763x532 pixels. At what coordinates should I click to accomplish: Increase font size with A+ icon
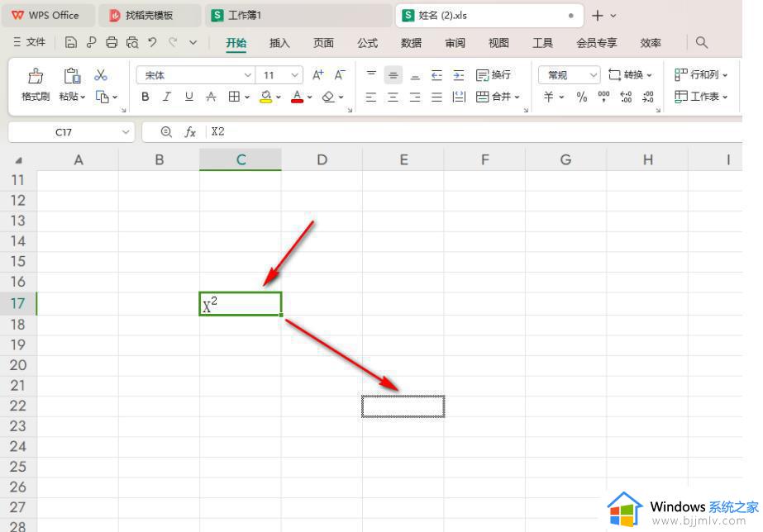point(317,75)
